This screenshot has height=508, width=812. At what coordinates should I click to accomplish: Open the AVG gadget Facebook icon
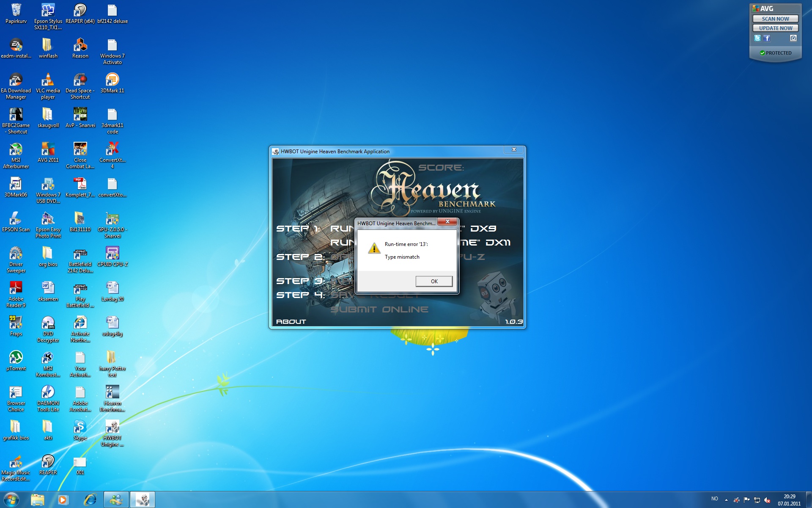tap(766, 38)
